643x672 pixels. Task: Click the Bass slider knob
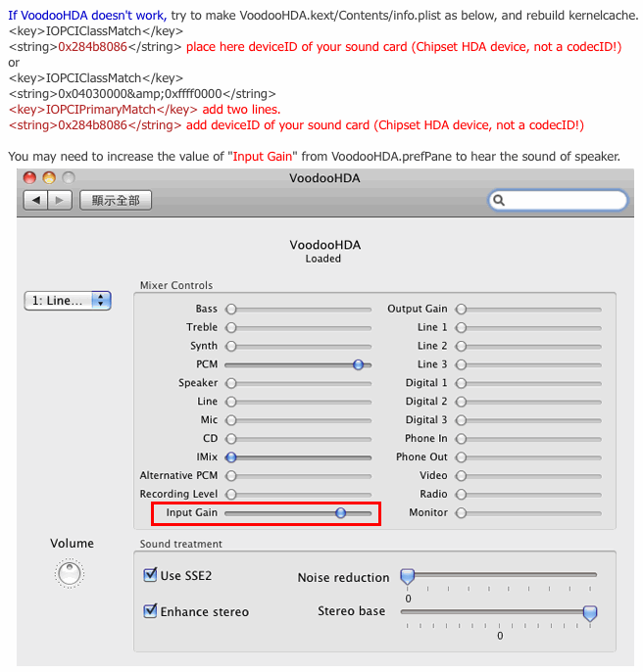click(x=231, y=309)
